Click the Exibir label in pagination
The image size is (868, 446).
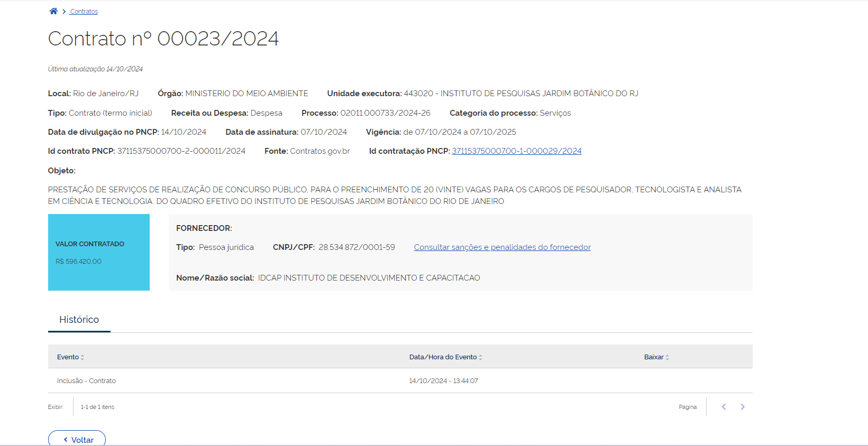(x=56, y=407)
